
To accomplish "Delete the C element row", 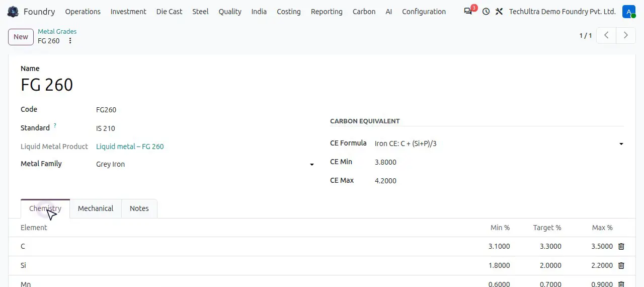I will [x=621, y=246].
